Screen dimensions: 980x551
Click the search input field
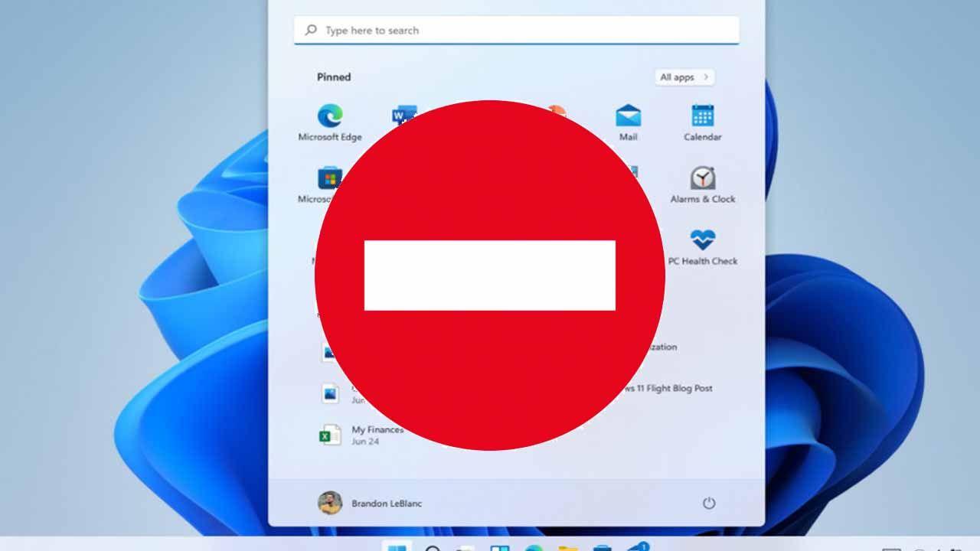pyautogui.click(x=517, y=30)
